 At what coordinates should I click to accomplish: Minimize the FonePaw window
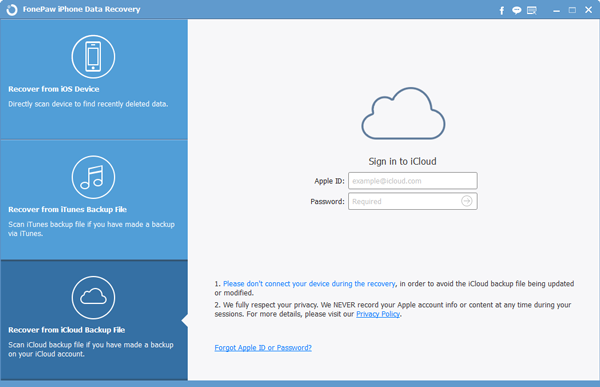(556, 11)
